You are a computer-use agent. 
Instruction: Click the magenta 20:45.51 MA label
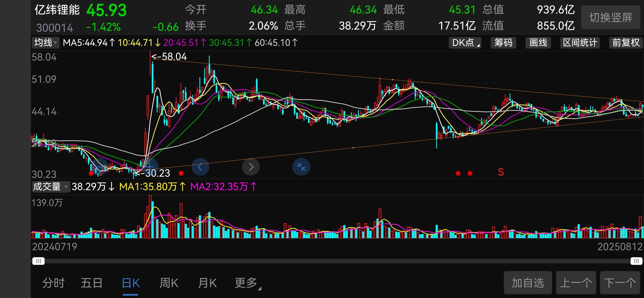tap(185, 43)
